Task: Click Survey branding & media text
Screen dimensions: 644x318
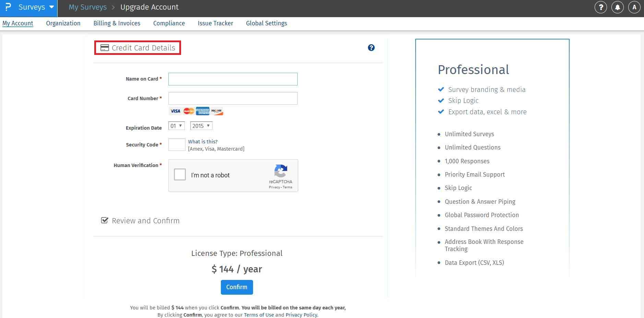Action: pos(487,90)
